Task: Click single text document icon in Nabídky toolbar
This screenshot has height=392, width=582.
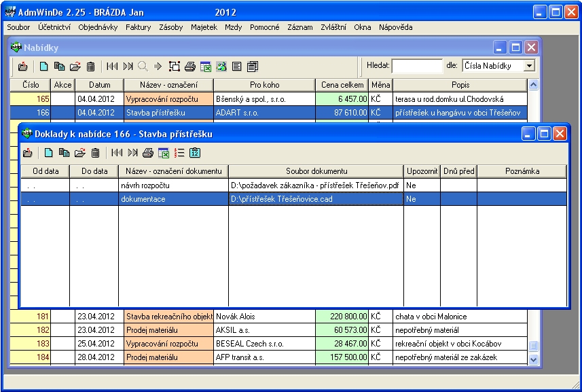Action: (x=236, y=67)
